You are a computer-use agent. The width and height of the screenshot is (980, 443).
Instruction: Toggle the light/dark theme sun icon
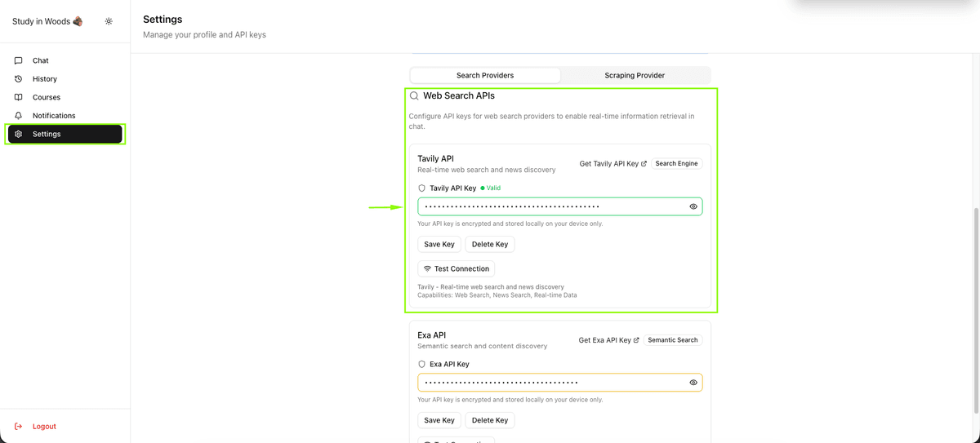tap(109, 21)
